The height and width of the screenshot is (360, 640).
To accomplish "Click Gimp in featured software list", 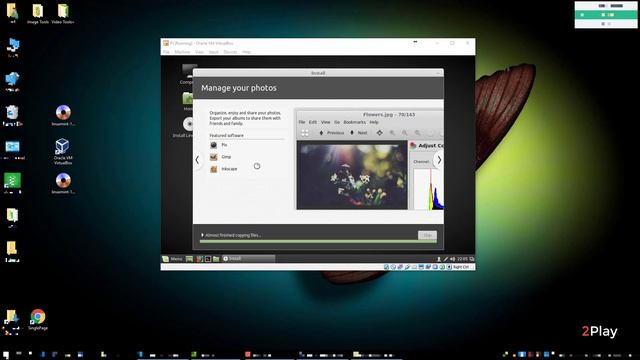I will pos(226,157).
